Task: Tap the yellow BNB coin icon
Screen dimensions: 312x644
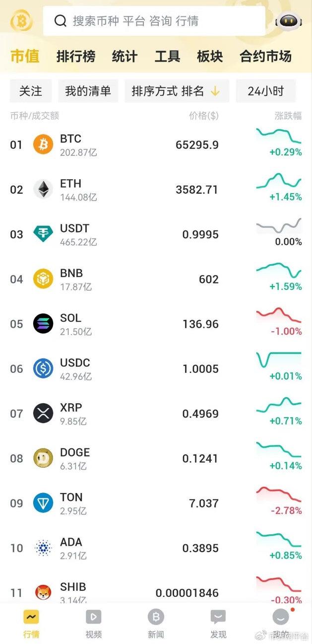Action: (43, 279)
